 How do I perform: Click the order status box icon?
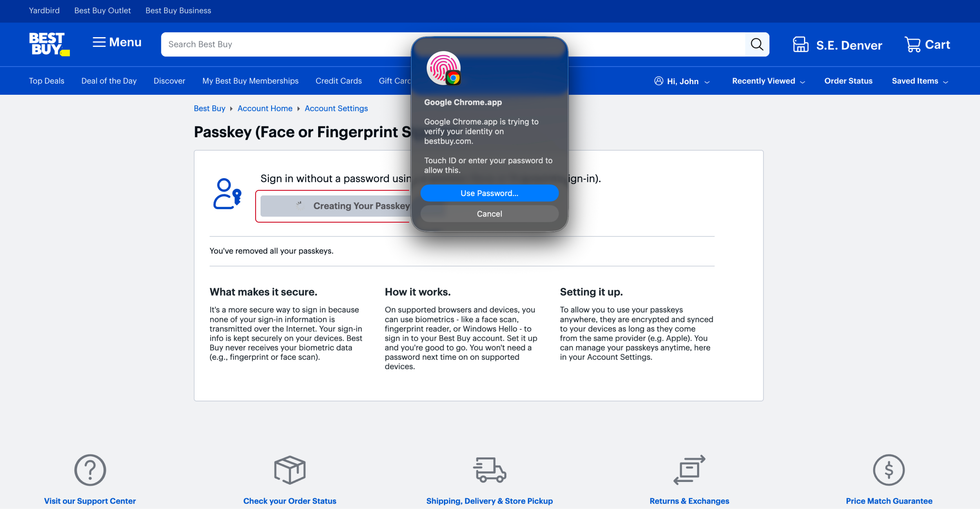pos(290,470)
